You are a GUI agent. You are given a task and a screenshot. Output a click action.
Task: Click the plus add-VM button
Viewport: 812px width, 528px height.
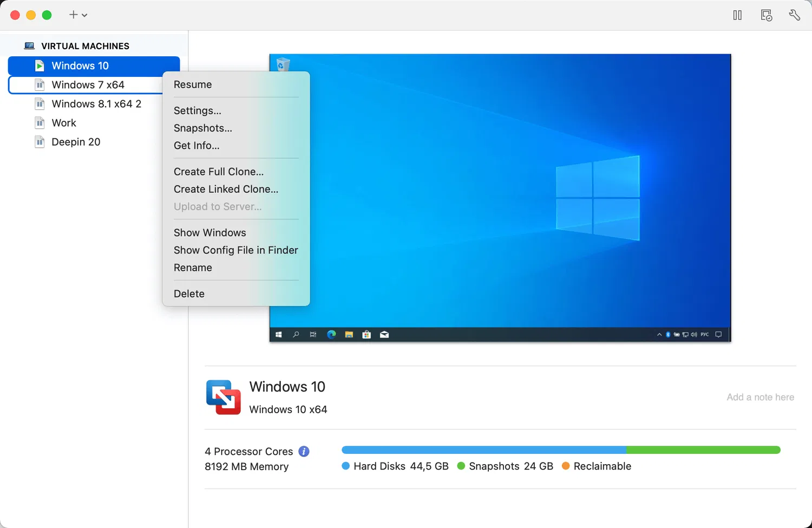[73, 15]
